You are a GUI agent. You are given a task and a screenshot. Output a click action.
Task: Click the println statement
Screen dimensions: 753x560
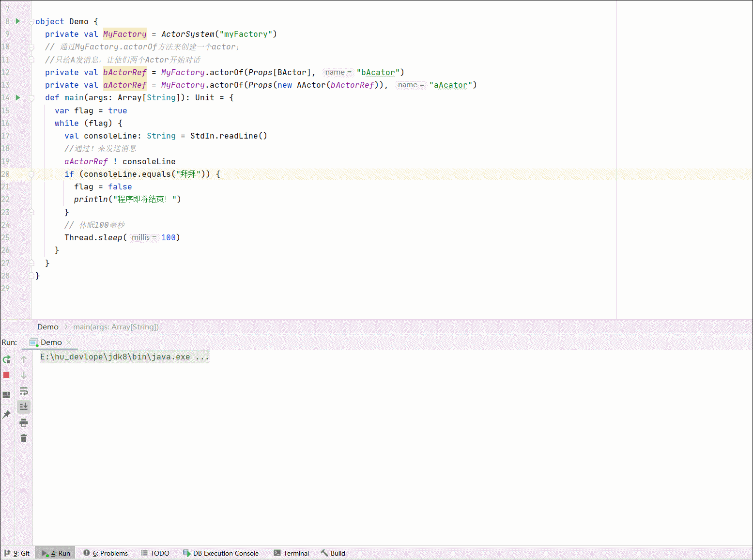pos(127,199)
